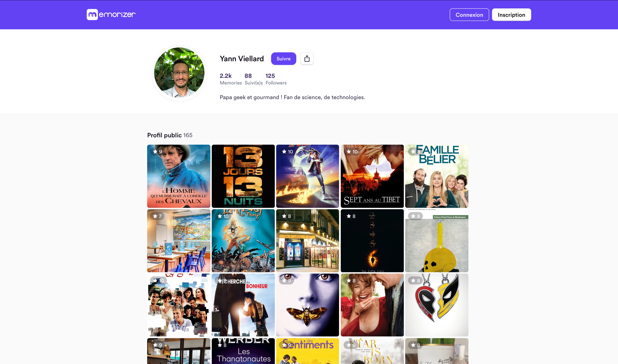Screen dimensions: 618x364
Task: Click the star 9 rating on horse whisperer poster
Action: click(x=157, y=152)
